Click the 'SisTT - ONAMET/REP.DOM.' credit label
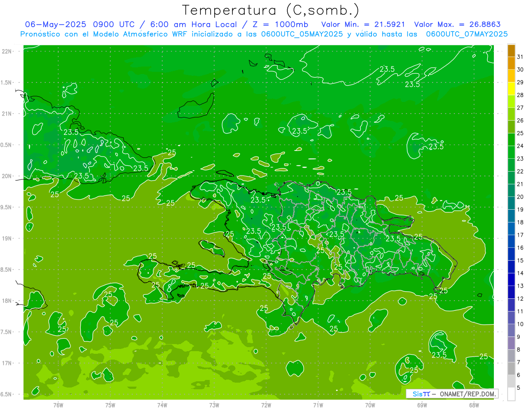The height and width of the screenshot is (411, 532). [452, 394]
